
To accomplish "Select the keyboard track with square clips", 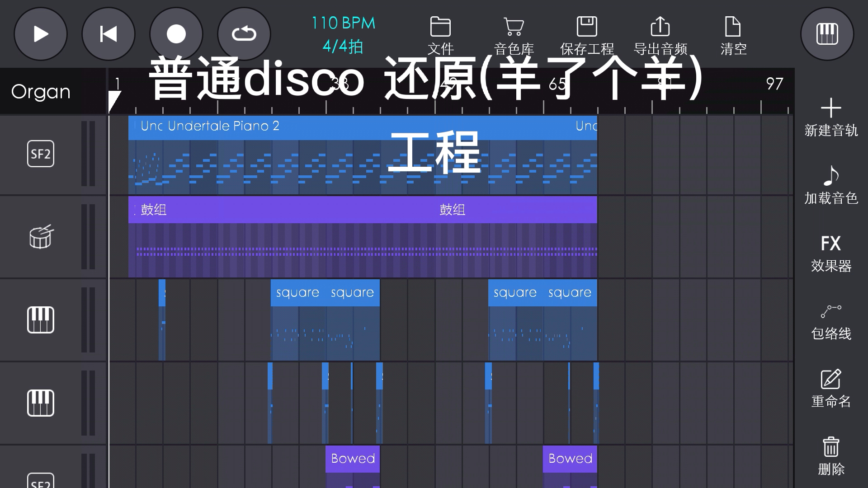I will [x=41, y=320].
